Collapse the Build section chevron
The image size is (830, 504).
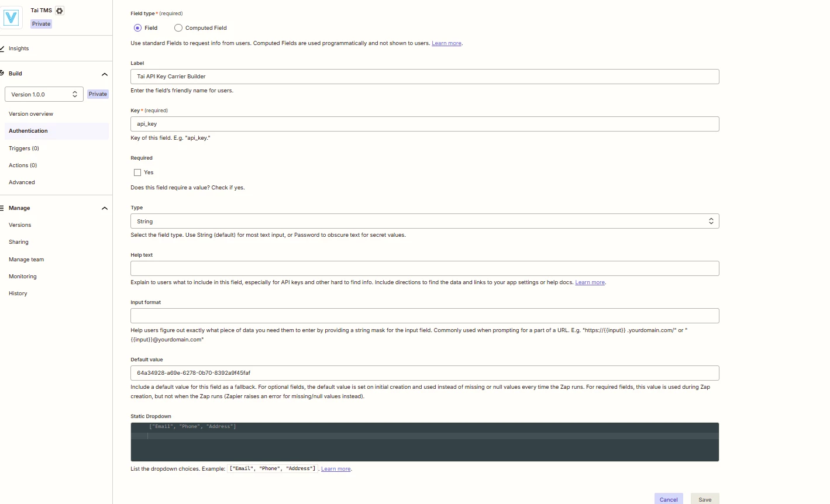coord(105,74)
